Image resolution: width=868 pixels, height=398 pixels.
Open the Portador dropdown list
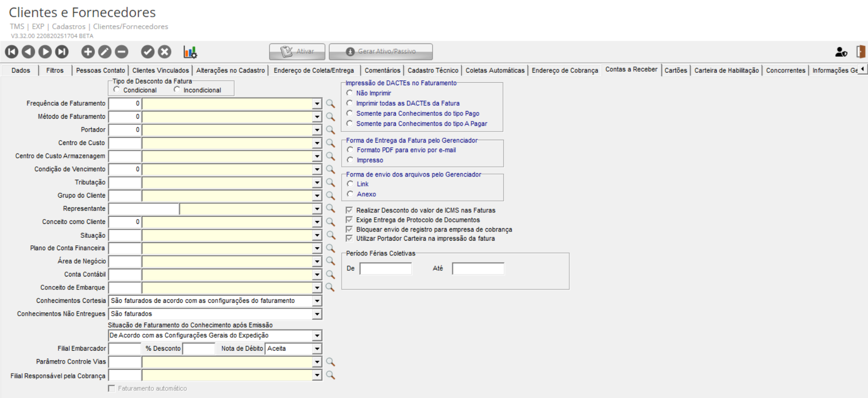317,130
